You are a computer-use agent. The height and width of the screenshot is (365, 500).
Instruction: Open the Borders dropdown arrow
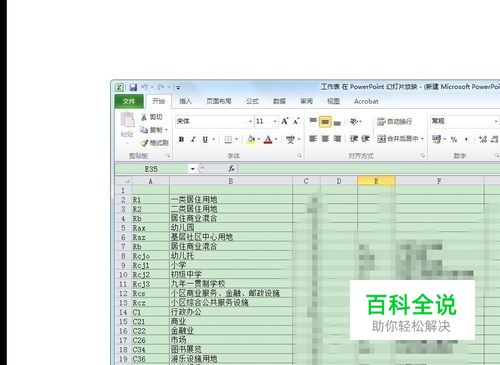[x=237, y=140]
